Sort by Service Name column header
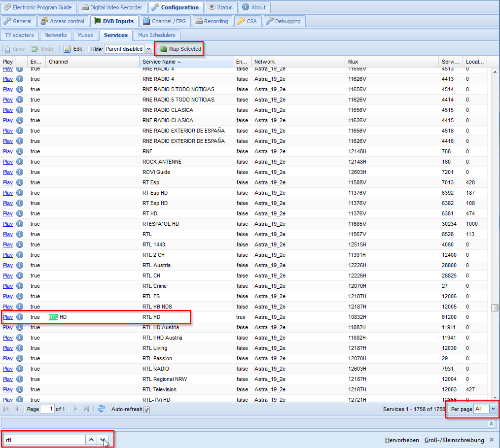500x448 pixels. point(186,62)
